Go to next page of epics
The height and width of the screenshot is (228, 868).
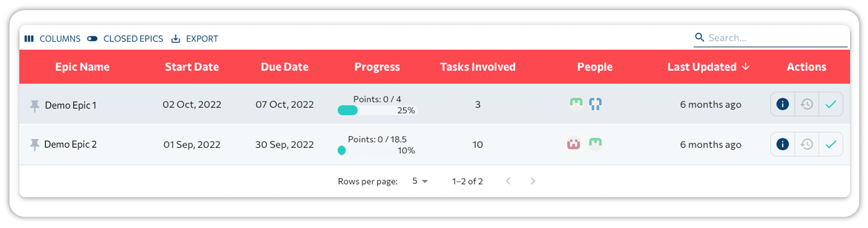533,181
